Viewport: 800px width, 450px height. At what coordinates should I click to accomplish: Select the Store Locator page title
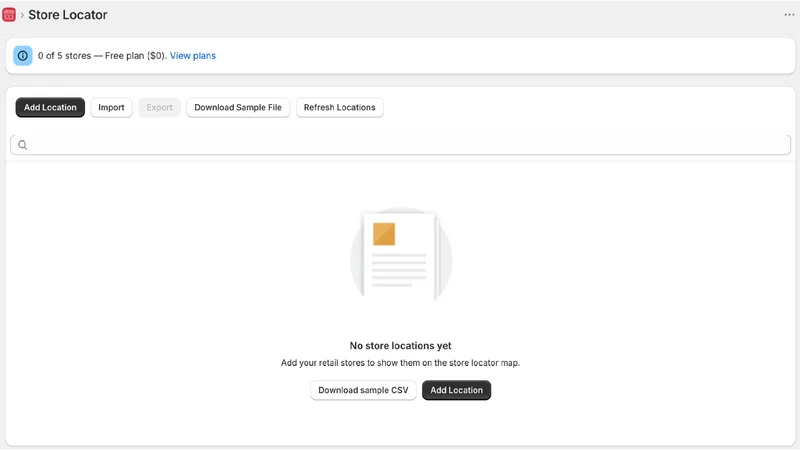click(68, 15)
